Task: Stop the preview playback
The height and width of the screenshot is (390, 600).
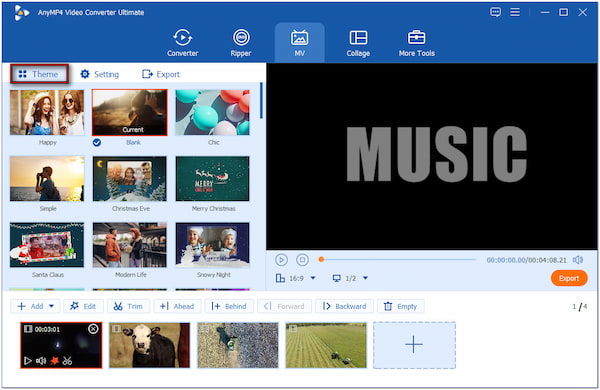Action: pos(302,260)
